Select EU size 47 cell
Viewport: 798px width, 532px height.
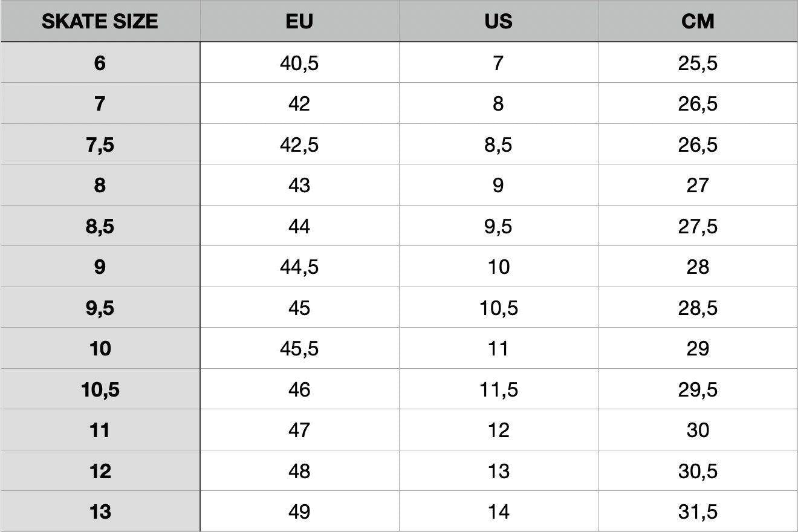[x=299, y=430]
